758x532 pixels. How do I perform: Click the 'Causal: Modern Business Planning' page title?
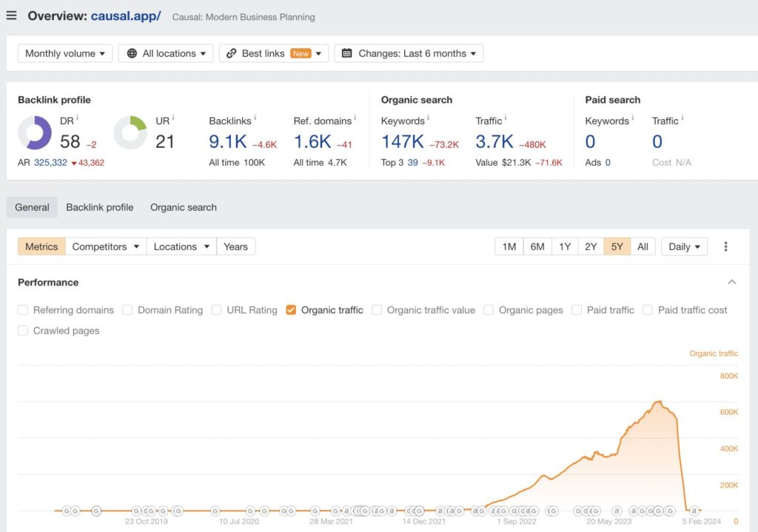pos(244,17)
